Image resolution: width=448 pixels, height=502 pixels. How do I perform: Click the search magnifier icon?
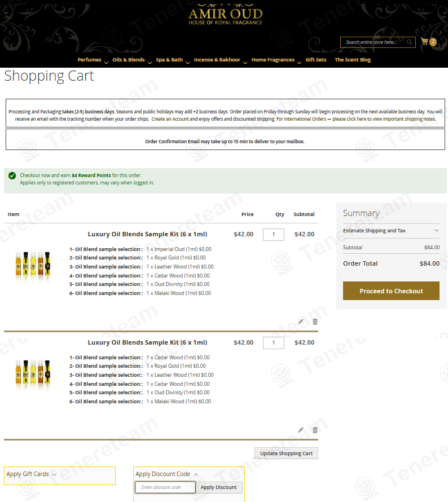click(409, 42)
